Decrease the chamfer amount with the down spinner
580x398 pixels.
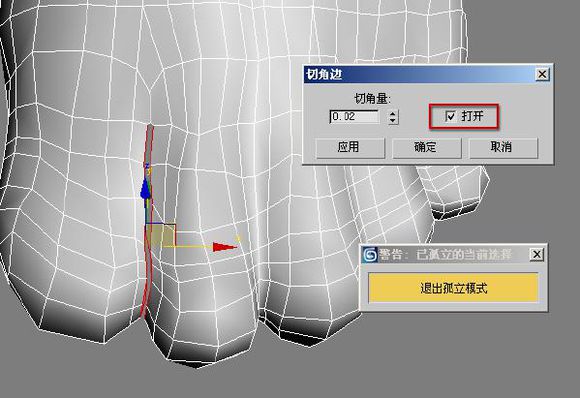pos(393,121)
